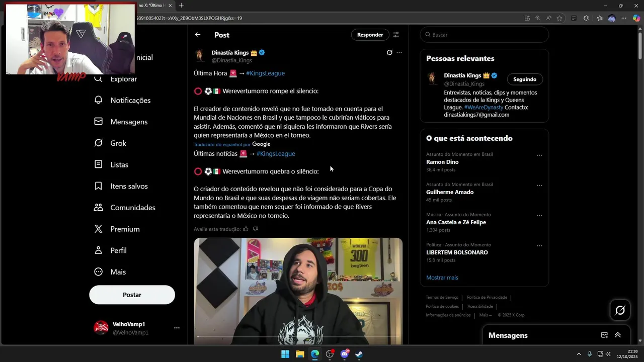Open Discord from the taskbar
Screen dimensions: 644x362
pyautogui.click(x=345, y=354)
